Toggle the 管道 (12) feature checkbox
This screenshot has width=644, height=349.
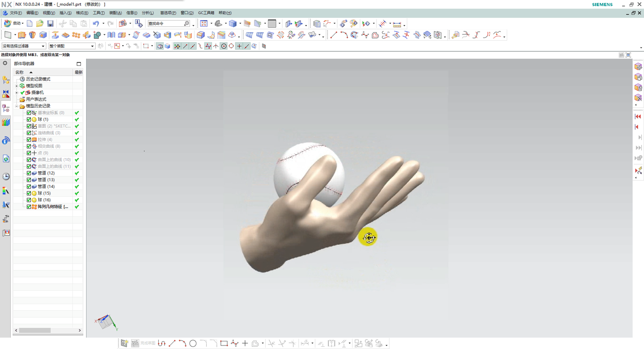(29, 173)
